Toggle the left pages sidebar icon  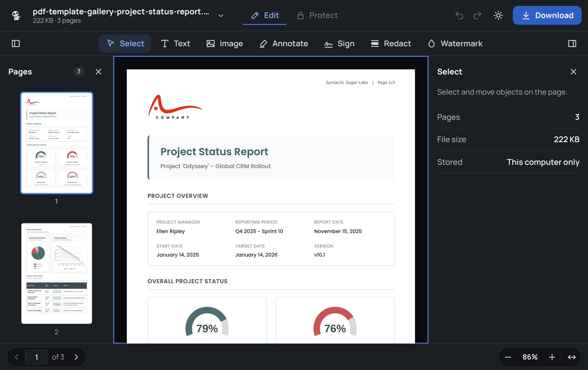click(x=16, y=44)
